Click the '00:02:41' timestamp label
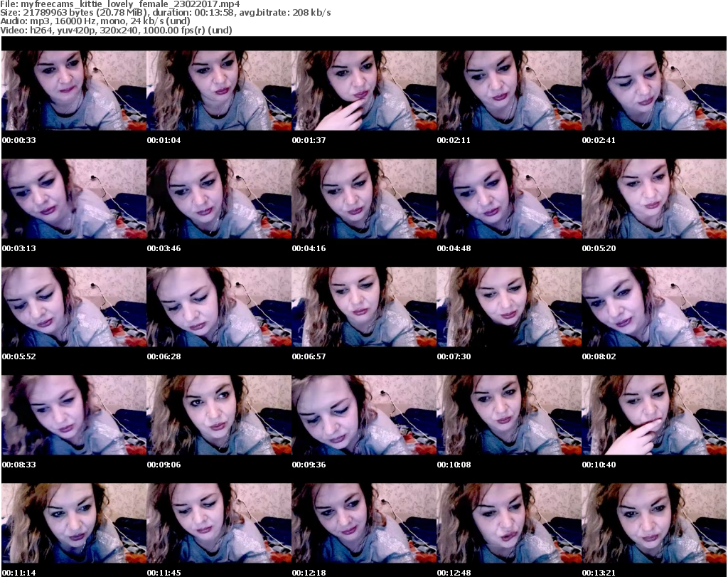The height and width of the screenshot is (577, 728). [x=599, y=140]
